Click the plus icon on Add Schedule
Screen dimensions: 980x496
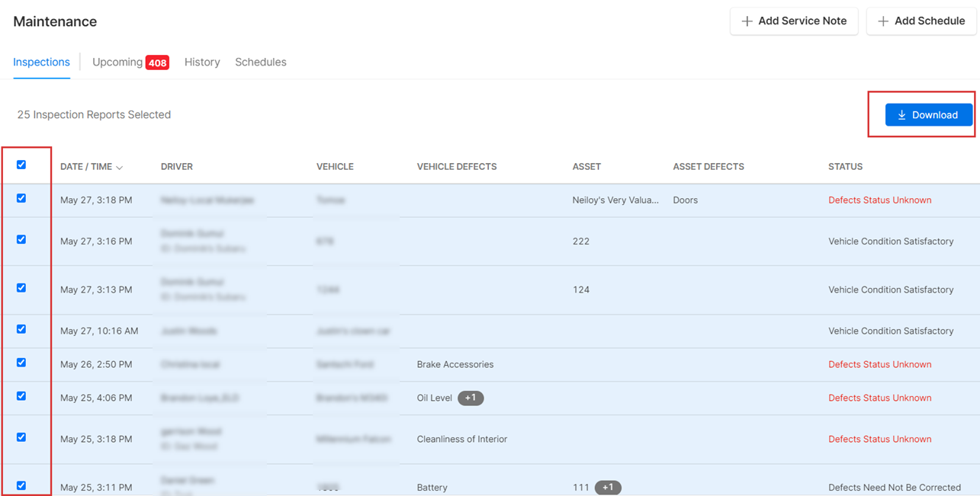(883, 21)
